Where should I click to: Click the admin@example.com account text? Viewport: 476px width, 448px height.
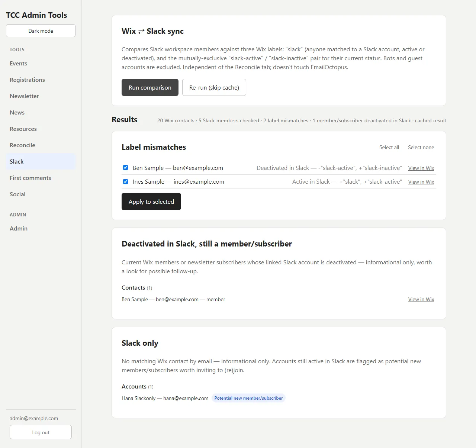click(x=34, y=418)
